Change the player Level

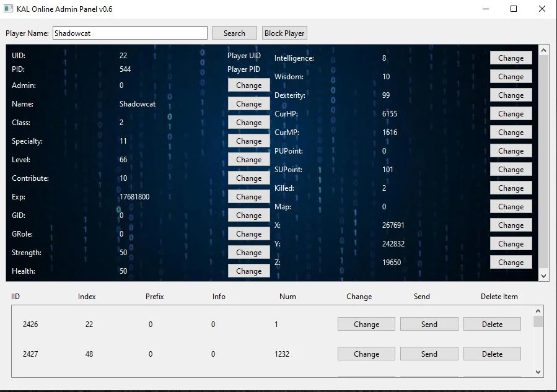248,159
